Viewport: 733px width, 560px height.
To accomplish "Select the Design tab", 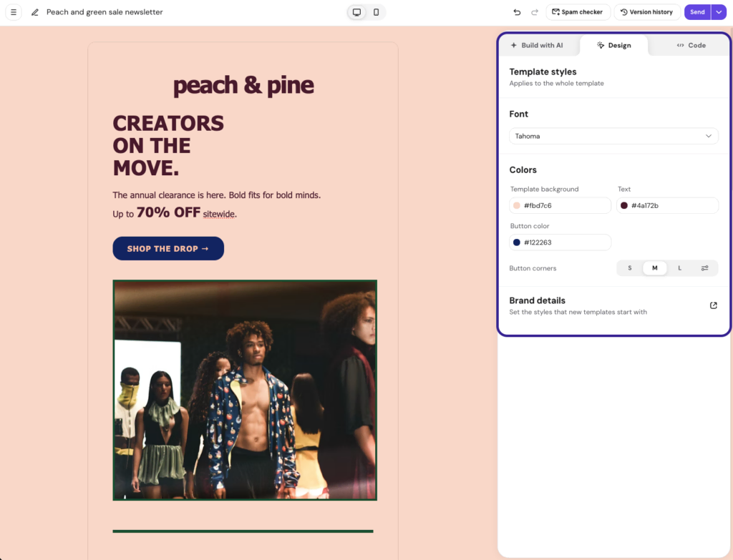I will click(613, 45).
